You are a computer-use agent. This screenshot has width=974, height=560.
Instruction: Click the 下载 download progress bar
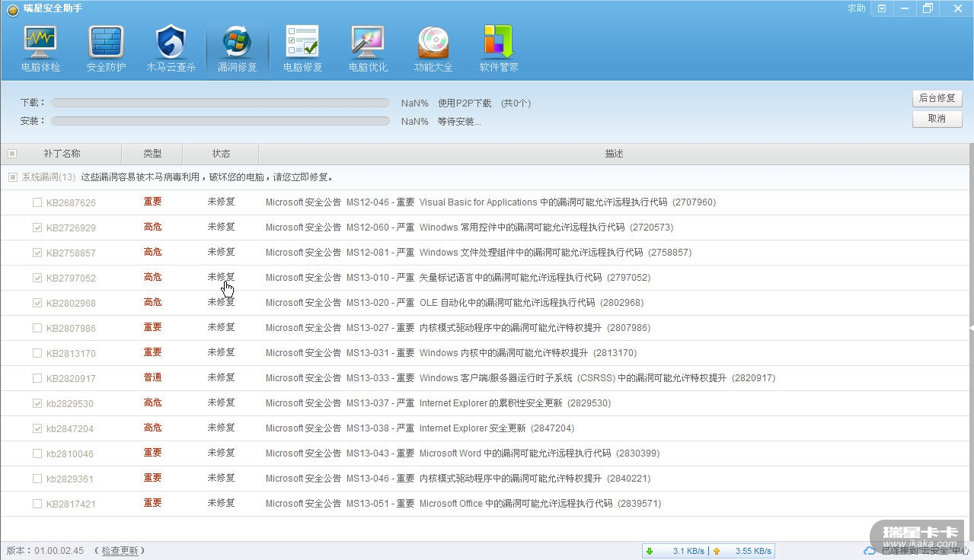[220, 103]
